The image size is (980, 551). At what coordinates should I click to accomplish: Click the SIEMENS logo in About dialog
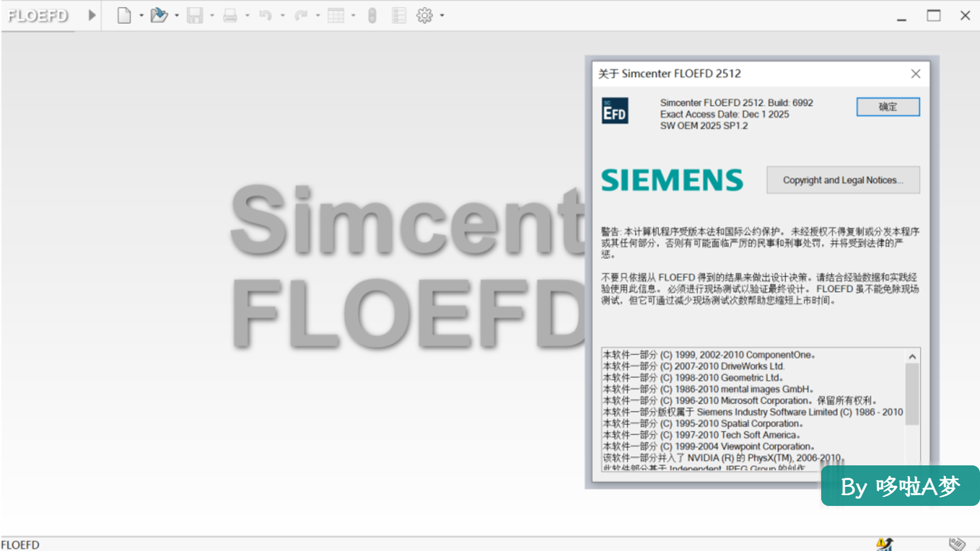672,180
